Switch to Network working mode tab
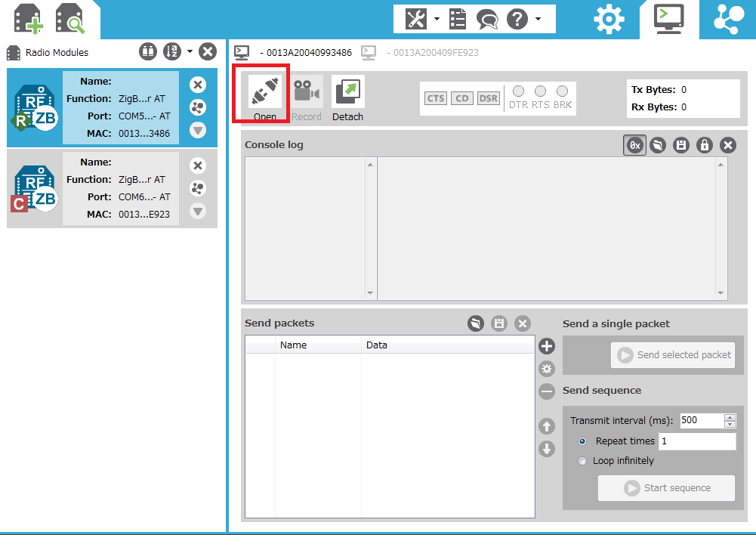 click(728, 20)
